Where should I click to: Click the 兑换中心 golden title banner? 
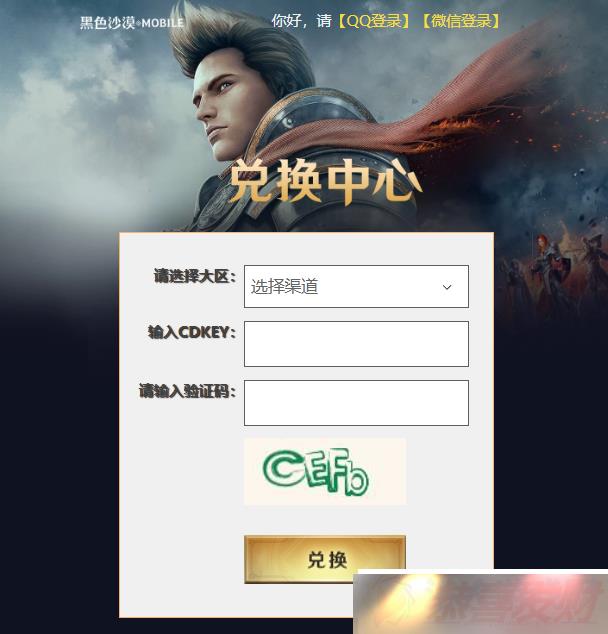(326, 180)
